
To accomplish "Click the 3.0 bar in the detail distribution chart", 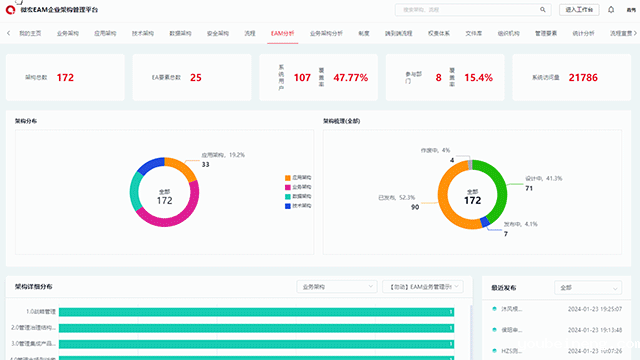I will tap(256, 344).
